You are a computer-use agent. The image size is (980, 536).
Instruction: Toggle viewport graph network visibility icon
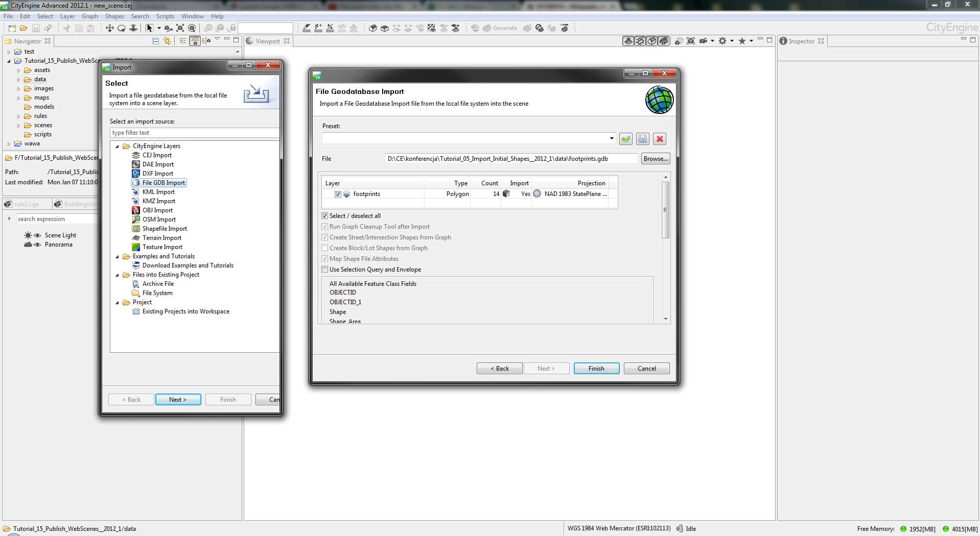(640, 41)
